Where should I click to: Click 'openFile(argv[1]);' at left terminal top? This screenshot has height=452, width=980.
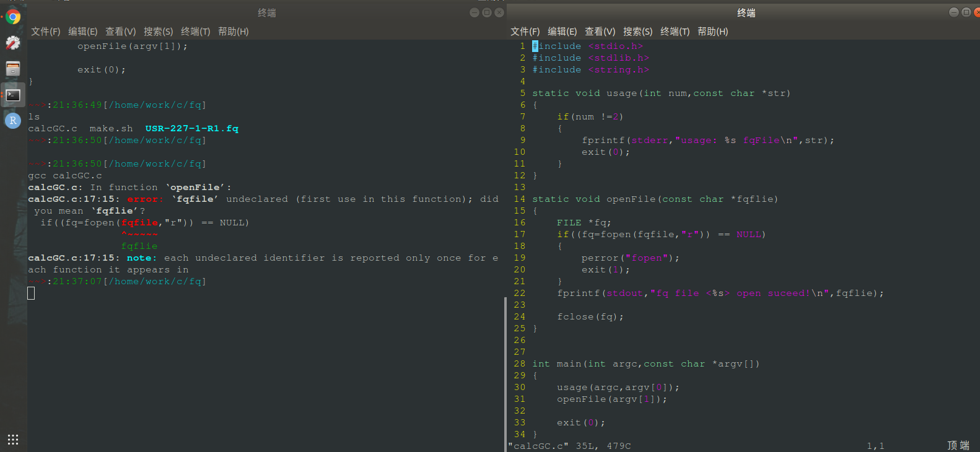pyautogui.click(x=133, y=46)
